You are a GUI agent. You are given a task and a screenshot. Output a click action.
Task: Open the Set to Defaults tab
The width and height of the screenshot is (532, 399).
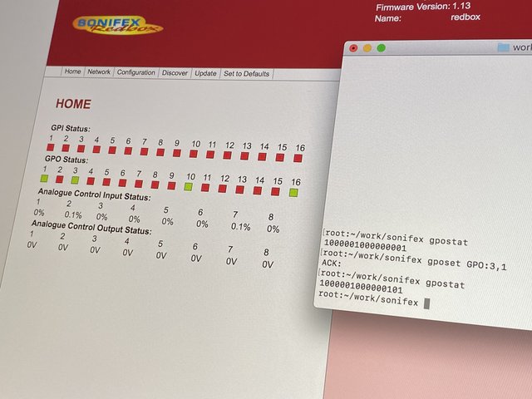[246, 74]
